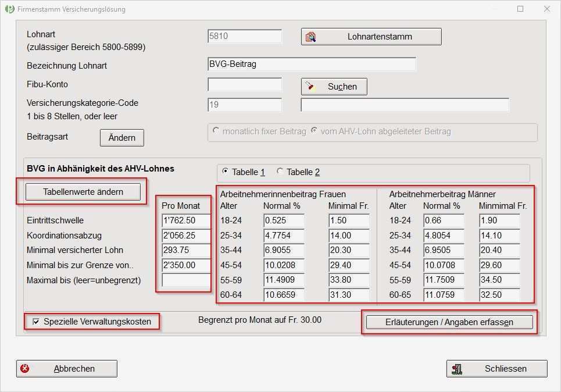The height and width of the screenshot is (392, 561).
Task: Click Frauen 35-44 Normal % field 6.9055
Action: pos(284,250)
